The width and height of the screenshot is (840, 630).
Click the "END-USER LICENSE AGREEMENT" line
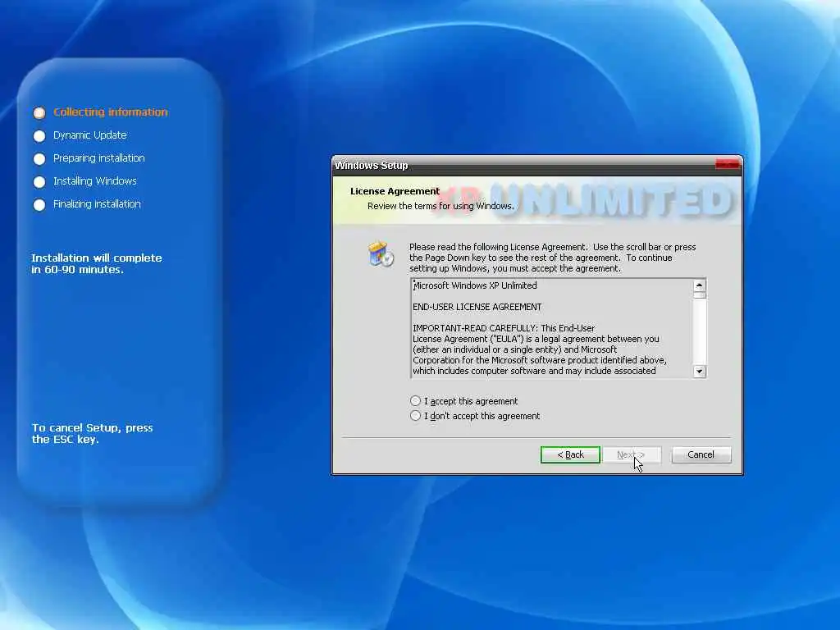477,307
